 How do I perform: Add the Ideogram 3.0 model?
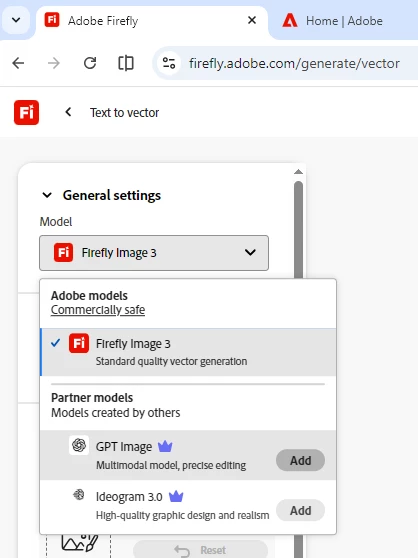pyautogui.click(x=300, y=510)
